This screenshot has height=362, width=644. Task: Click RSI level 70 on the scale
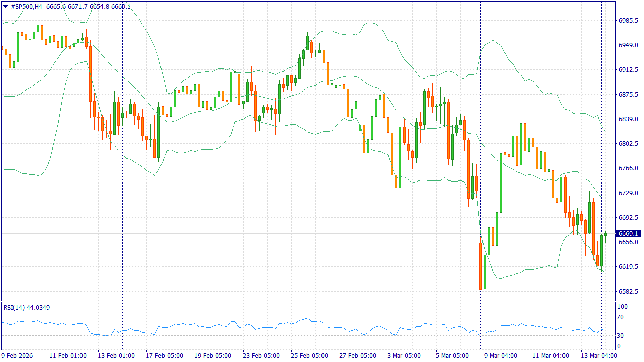click(x=621, y=317)
